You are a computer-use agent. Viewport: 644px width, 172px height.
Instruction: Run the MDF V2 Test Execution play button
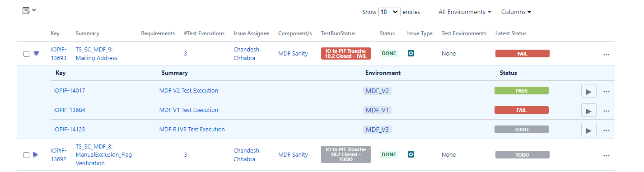(x=589, y=91)
